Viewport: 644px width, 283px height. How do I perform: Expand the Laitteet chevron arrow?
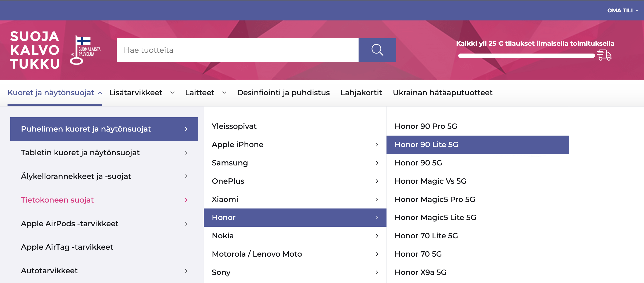[224, 93]
